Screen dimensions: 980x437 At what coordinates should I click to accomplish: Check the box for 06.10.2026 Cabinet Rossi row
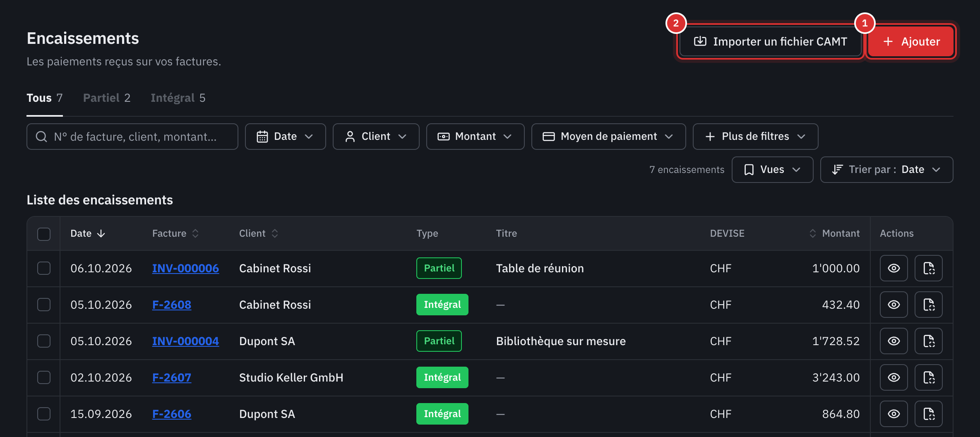coord(44,268)
